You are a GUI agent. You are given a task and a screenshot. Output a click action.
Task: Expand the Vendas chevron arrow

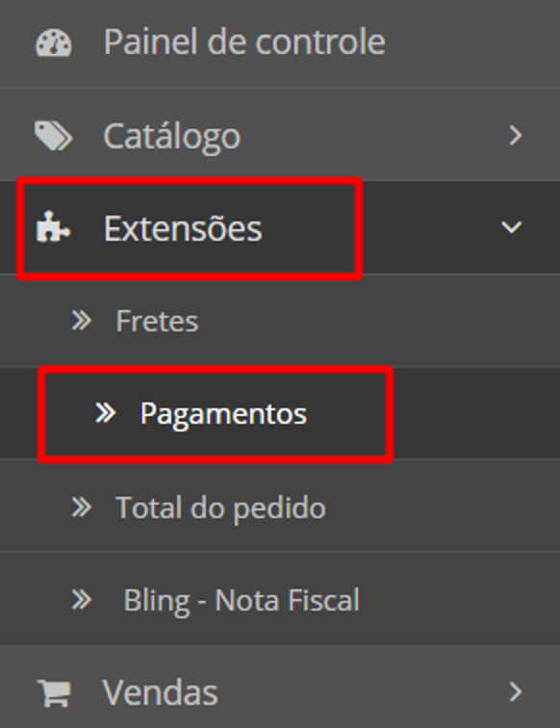[x=516, y=691]
